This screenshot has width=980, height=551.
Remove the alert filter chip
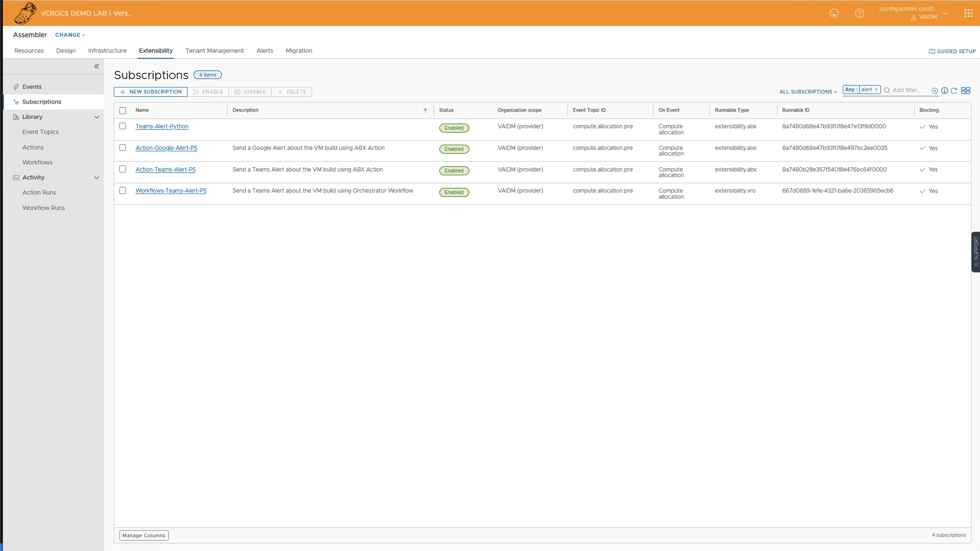point(876,90)
